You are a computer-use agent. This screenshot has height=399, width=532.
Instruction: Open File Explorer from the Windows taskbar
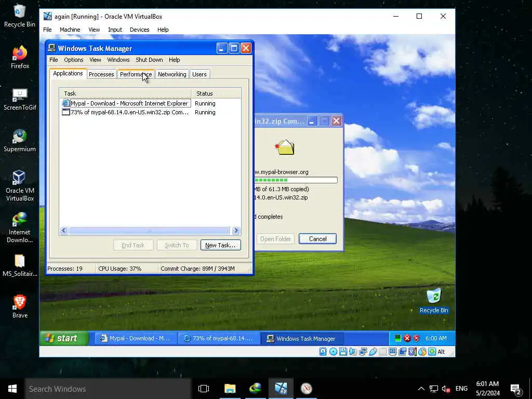coord(230,389)
